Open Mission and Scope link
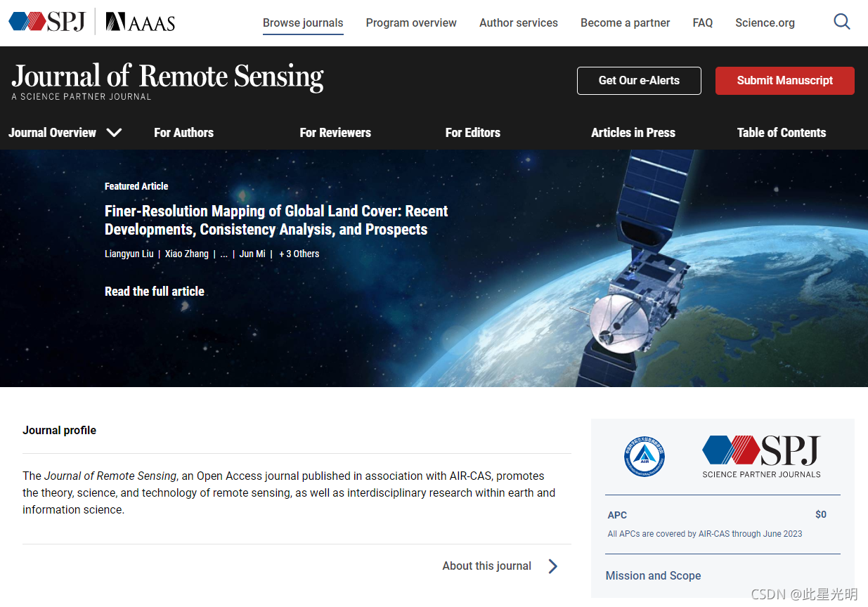The width and height of the screenshot is (868, 607). [x=654, y=575]
